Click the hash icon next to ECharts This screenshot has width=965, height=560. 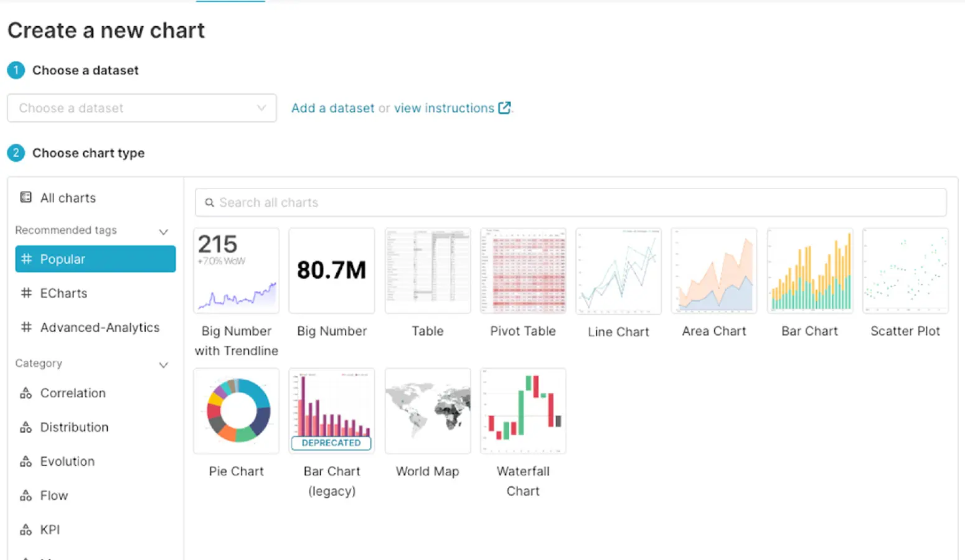tap(26, 293)
